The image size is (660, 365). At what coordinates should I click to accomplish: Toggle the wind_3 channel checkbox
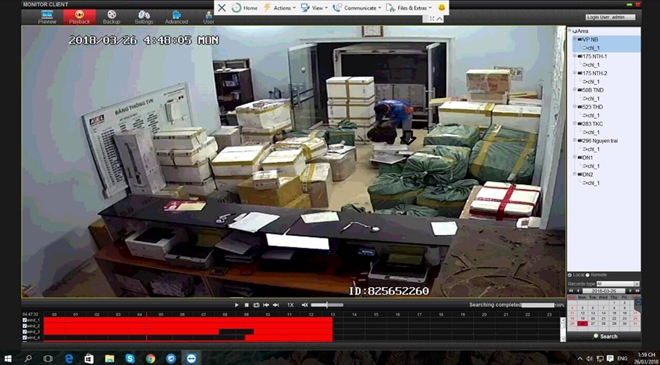24,332
